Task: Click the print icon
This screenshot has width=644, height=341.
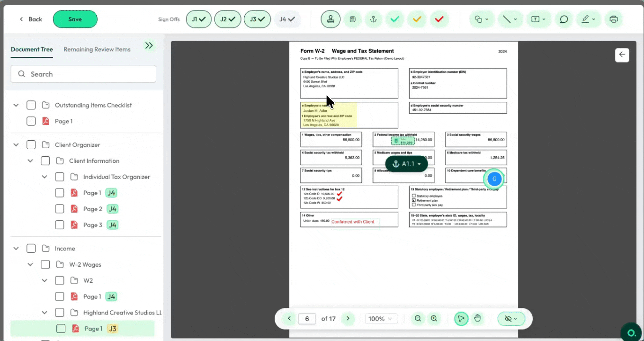Action: pos(614,19)
